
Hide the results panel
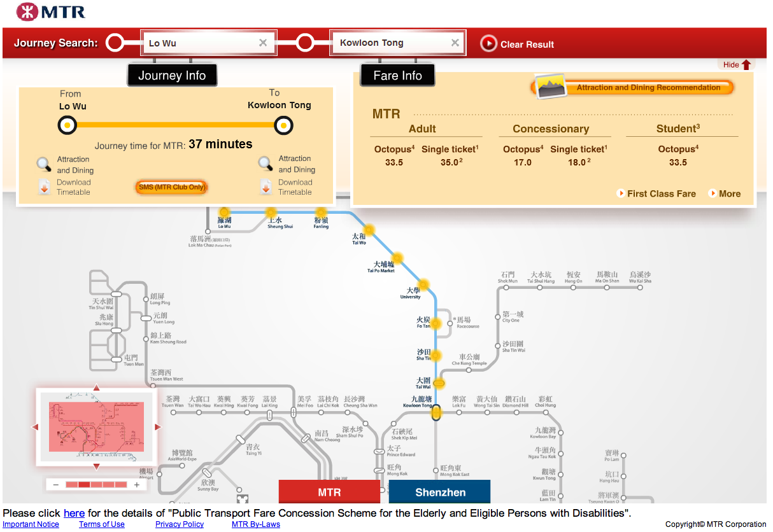tap(737, 64)
